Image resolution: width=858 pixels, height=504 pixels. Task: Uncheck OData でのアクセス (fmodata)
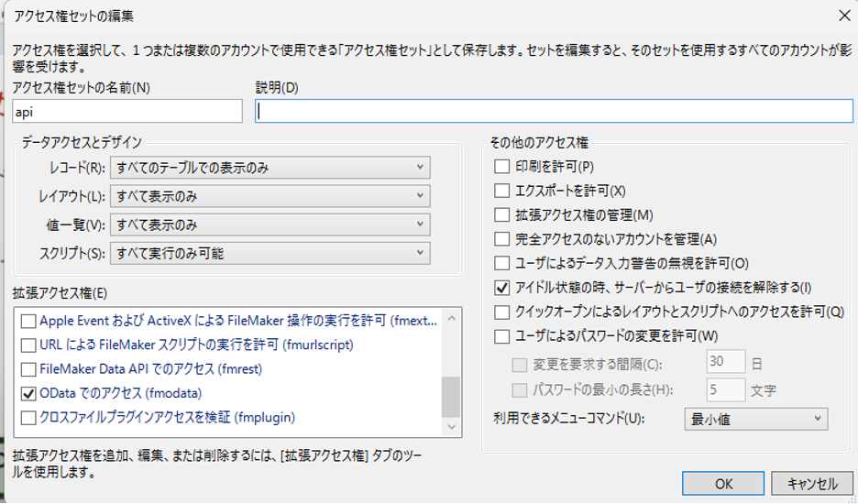click(x=28, y=393)
